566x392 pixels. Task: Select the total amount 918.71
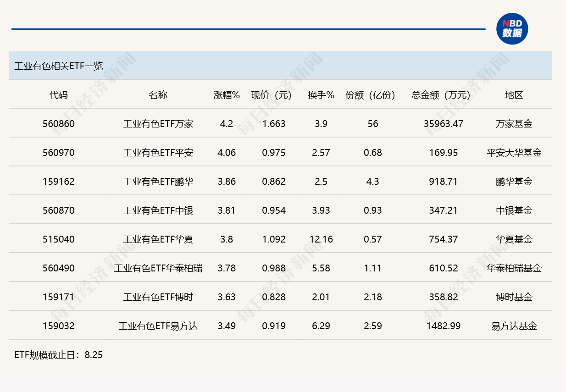tap(444, 182)
